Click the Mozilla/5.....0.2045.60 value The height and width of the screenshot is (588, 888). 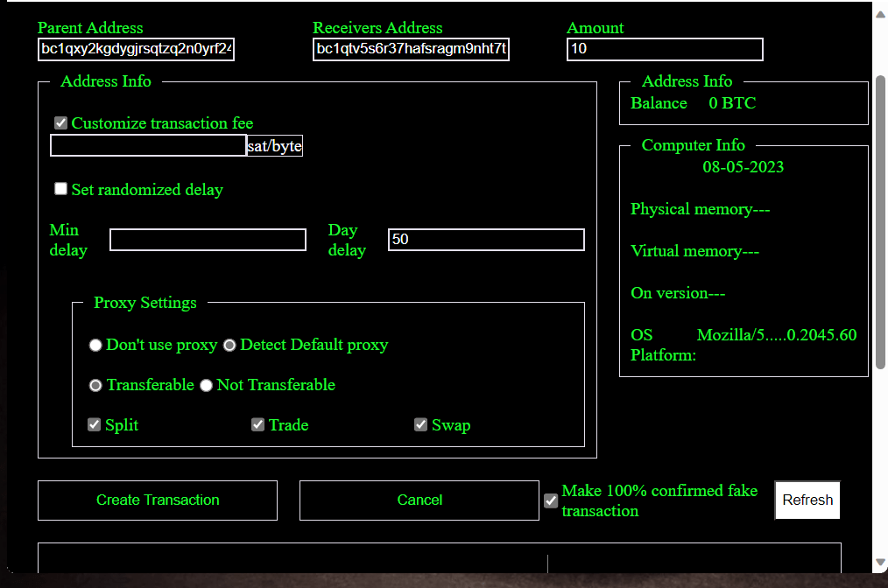777,335
